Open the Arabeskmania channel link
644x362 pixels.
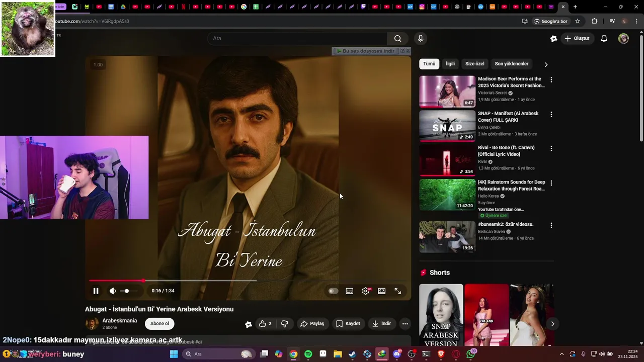(120, 321)
